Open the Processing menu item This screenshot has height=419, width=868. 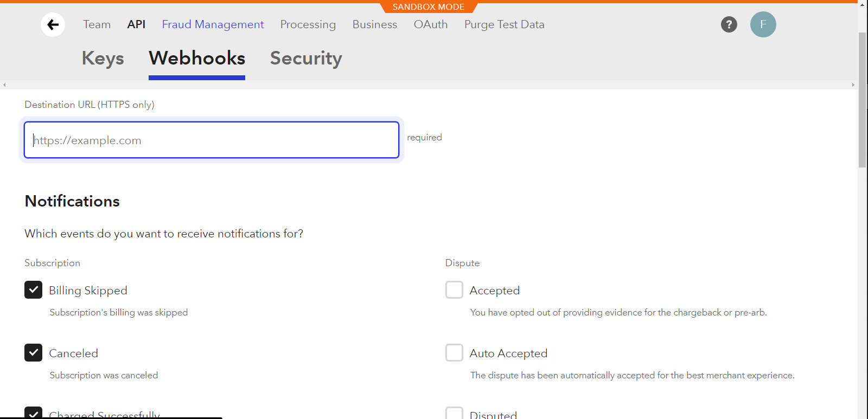[308, 24]
